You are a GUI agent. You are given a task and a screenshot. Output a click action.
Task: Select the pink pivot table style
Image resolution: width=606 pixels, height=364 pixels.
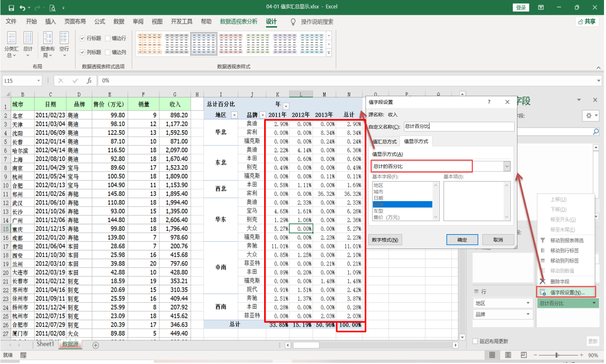click(231, 44)
